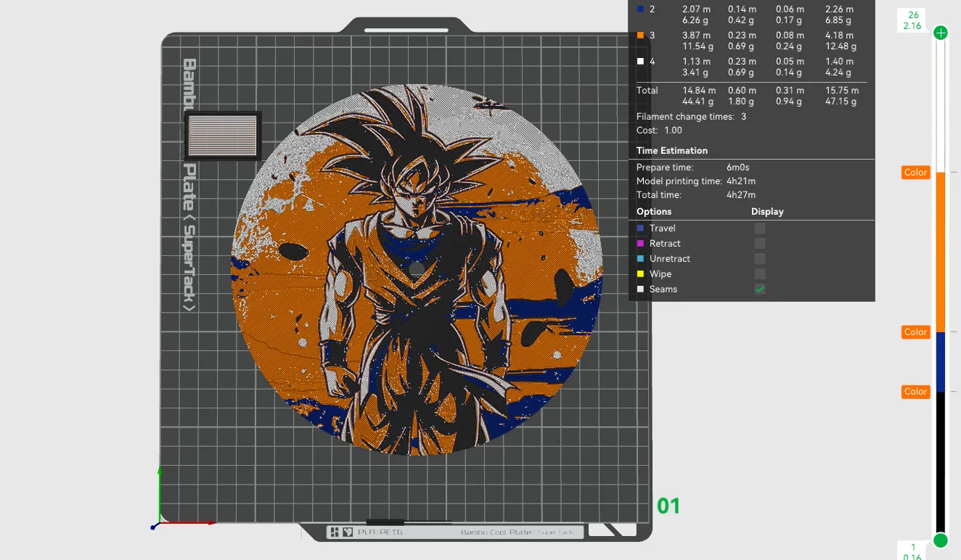Click the white Seams color swatch

coord(640,289)
